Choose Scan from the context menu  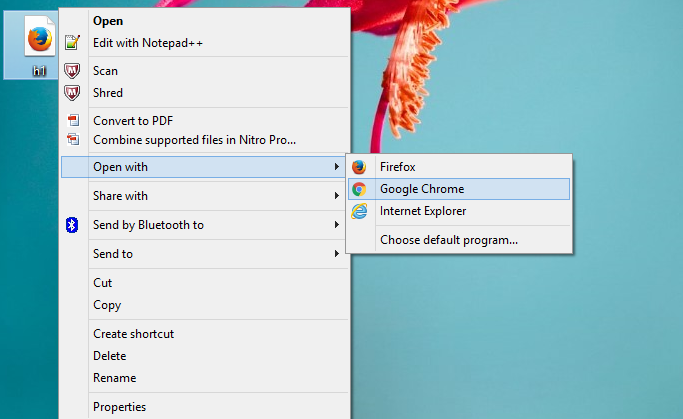(x=205, y=71)
